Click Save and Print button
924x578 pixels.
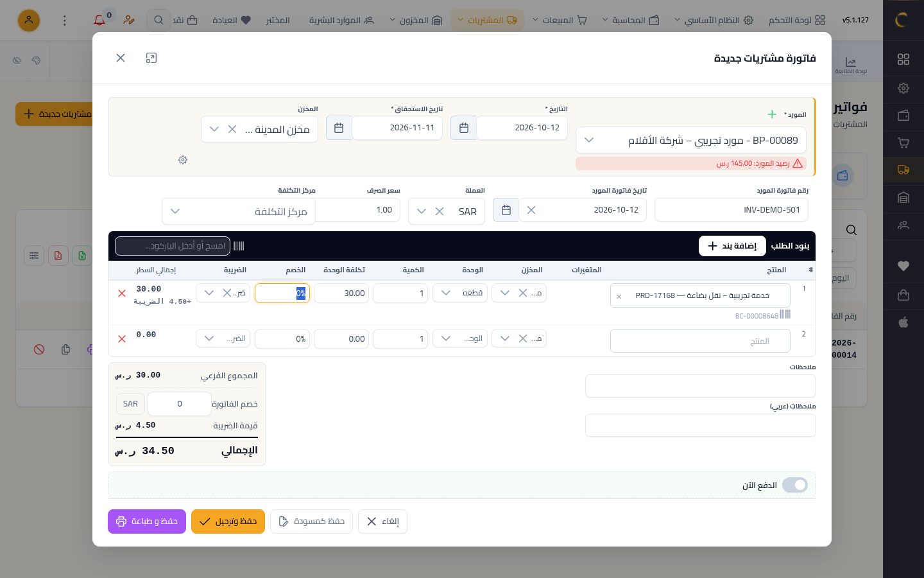point(147,521)
